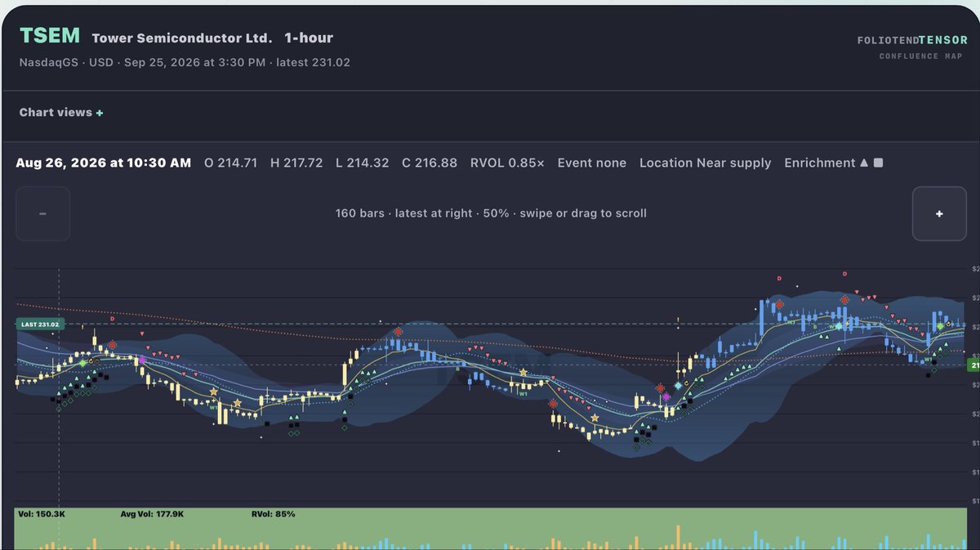Click the 'latest 231.02' header value

click(313, 62)
